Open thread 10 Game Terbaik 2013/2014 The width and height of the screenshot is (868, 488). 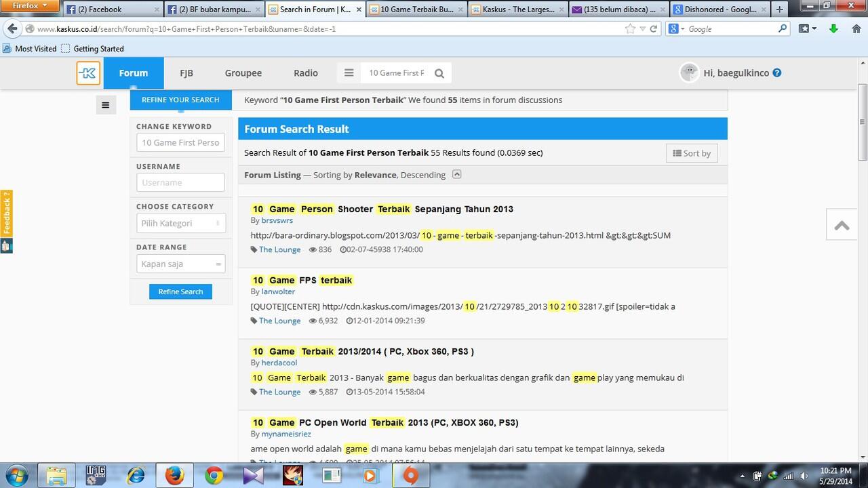pos(362,351)
